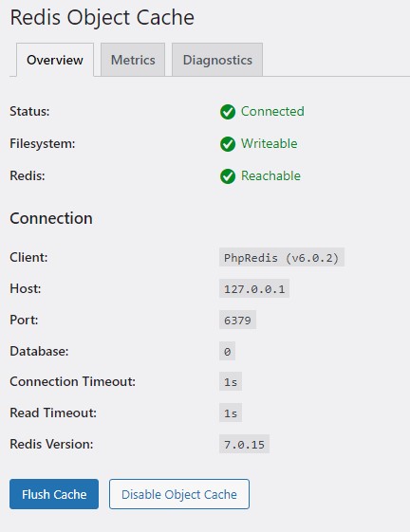
Task: Disable the object cache
Action: (179, 494)
